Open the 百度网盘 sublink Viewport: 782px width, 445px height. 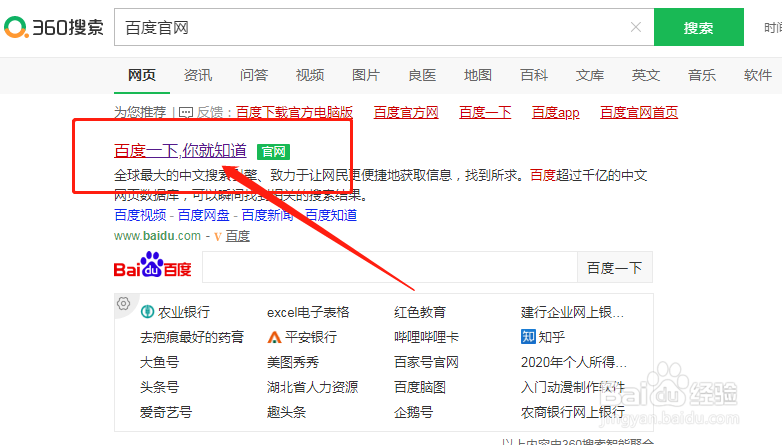[x=203, y=215]
